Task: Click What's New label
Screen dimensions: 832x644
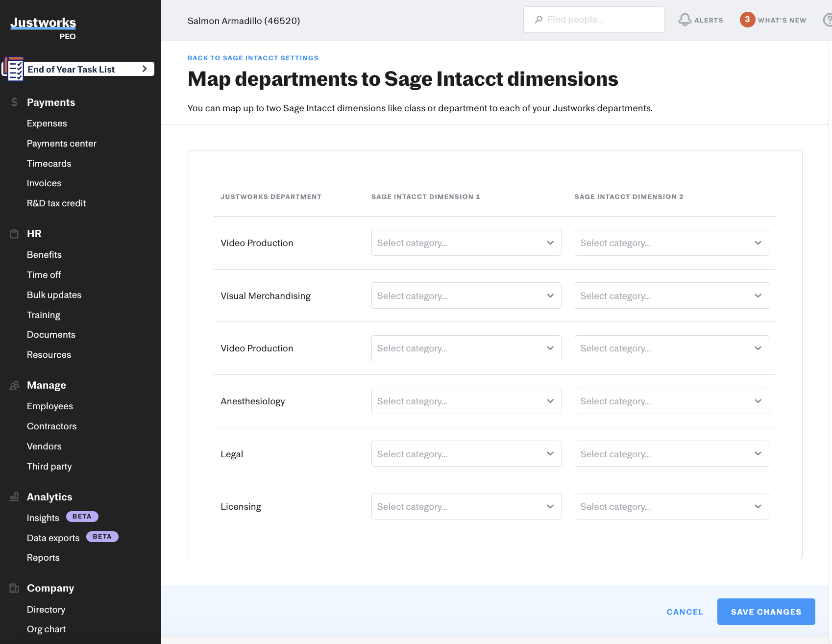Action: 782,20
